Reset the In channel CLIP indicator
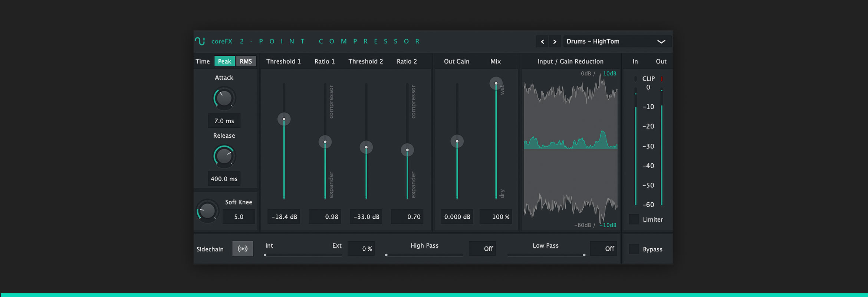The height and width of the screenshot is (297, 868). [635, 79]
